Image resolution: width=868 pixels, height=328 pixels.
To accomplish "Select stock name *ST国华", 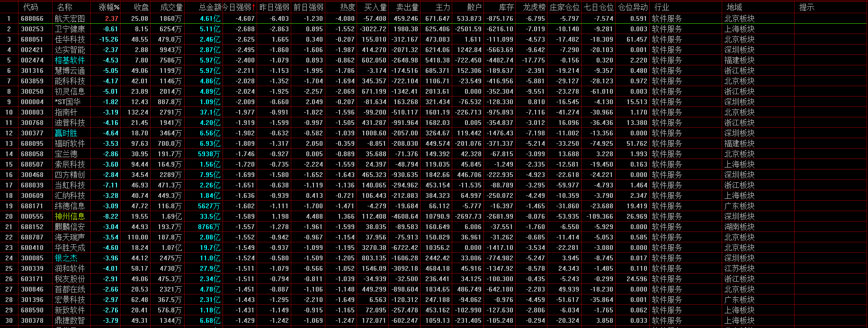I will [x=68, y=102].
